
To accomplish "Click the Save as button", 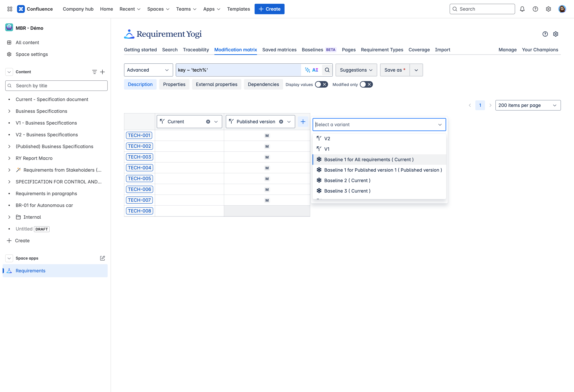I will coord(395,70).
